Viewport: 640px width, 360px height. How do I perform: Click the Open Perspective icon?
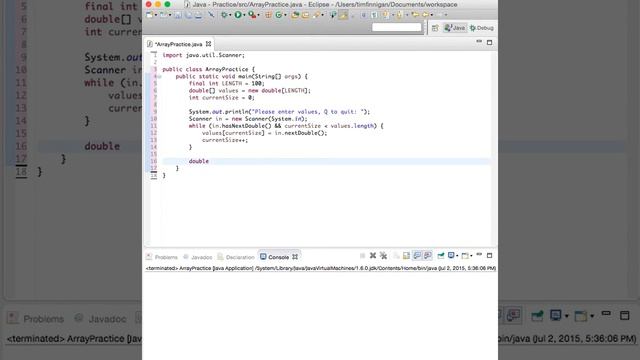coord(435,28)
